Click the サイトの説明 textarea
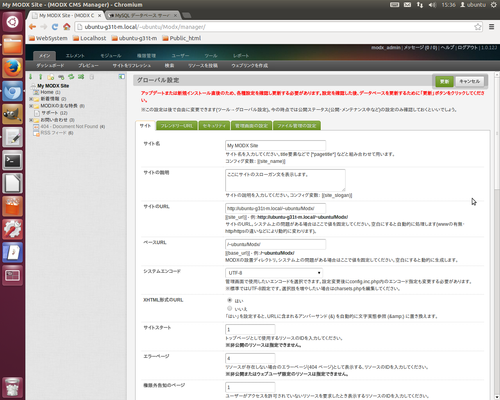 coord(285,180)
